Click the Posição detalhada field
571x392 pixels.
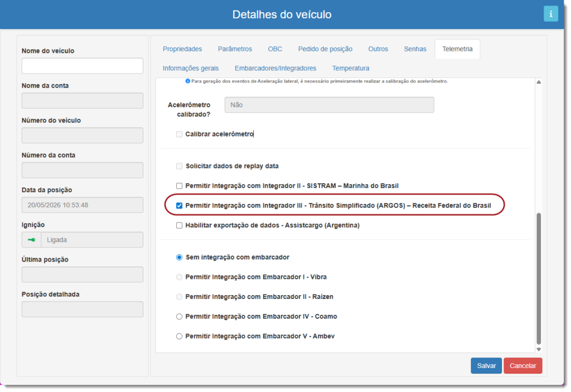(83, 309)
